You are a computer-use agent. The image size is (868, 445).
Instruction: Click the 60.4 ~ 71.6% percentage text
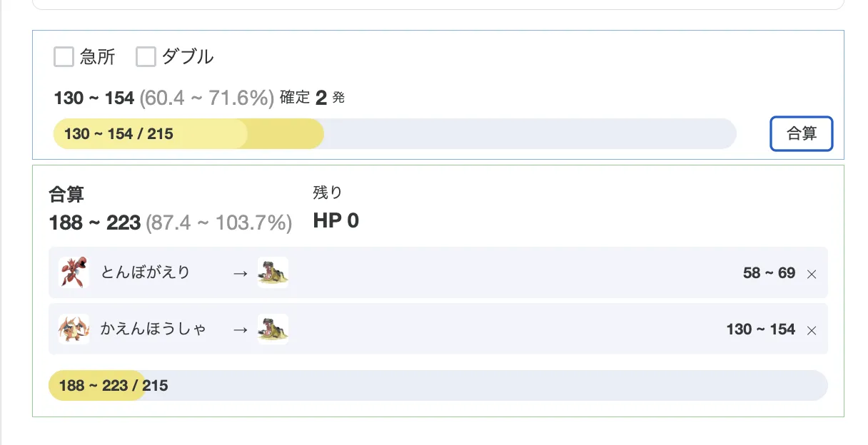pyautogui.click(x=205, y=97)
